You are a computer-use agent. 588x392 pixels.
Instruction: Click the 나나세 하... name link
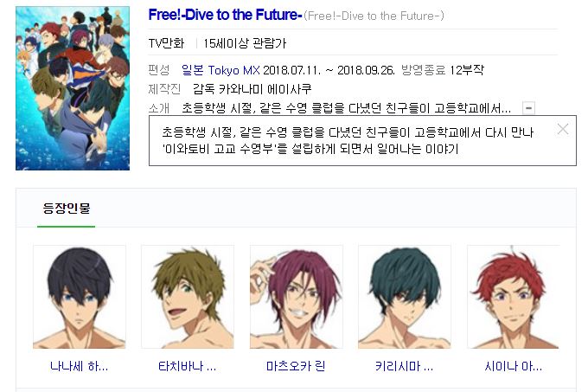click(x=80, y=366)
